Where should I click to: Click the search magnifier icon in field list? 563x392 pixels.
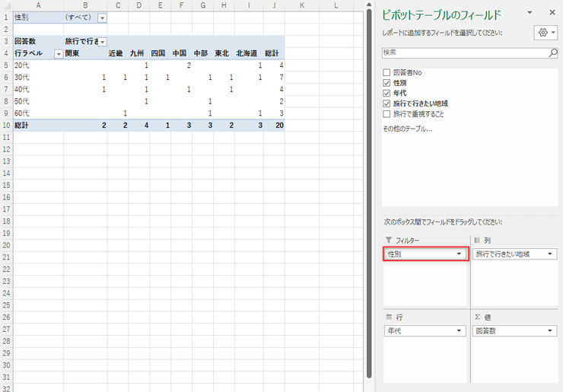(553, 53)
